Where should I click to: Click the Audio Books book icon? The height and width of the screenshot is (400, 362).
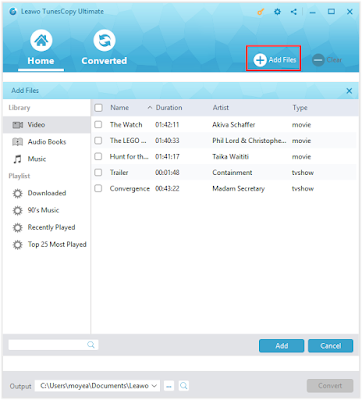point(17,142)
